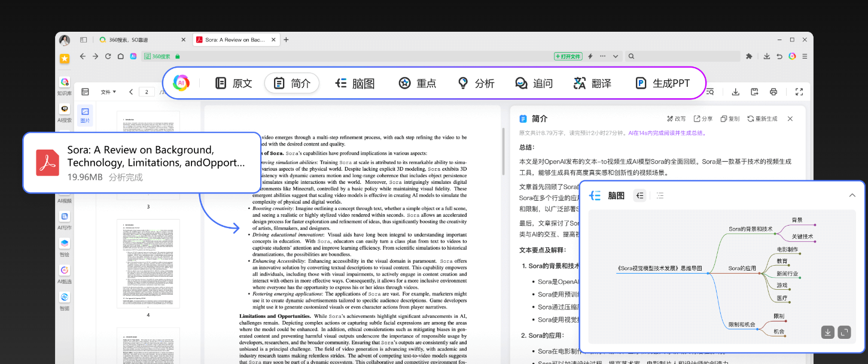Open the 重点 key points tab
Screen dimensions: 868x364
418,83
